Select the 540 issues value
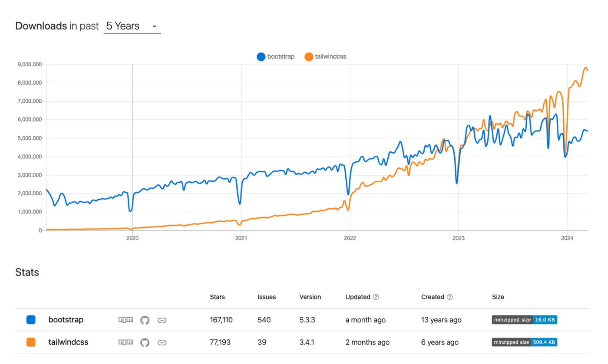Image resolution: width=608 pixels, height=364 pixels. pos(264,320)
